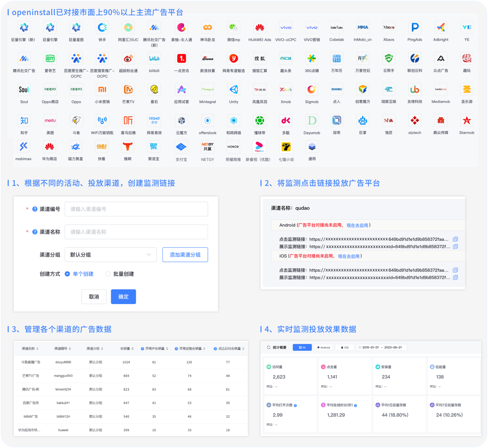Viewport: 488px width, 448px height.
Task: Click iOS 现在去启用 link
Action: (x=349, y=256)
